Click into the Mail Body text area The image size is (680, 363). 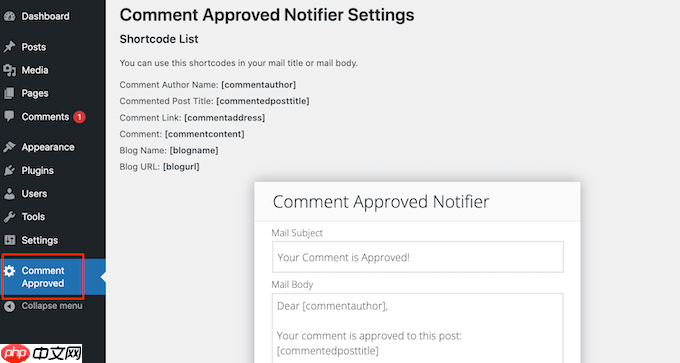coord(418,328)
